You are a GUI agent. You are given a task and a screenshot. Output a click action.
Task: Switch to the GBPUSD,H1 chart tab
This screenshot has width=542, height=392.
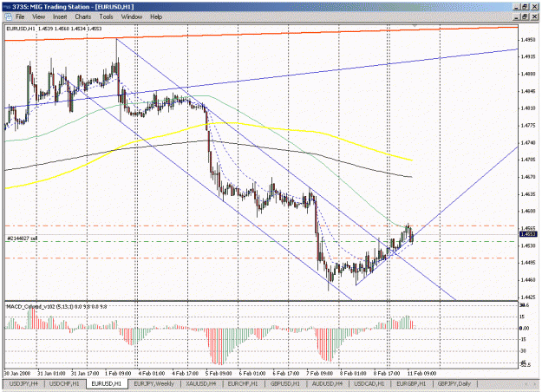click(x=285, y=383)
